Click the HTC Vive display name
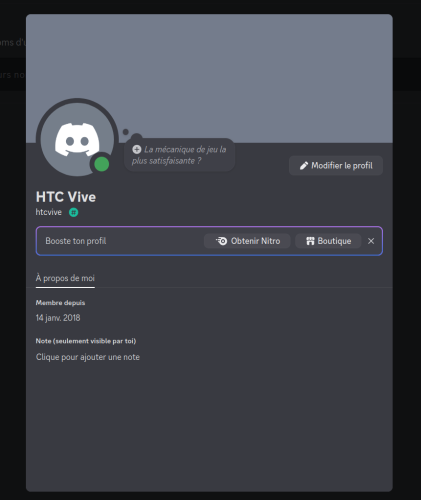Viewport: 421px width, 500px height. 66,197
